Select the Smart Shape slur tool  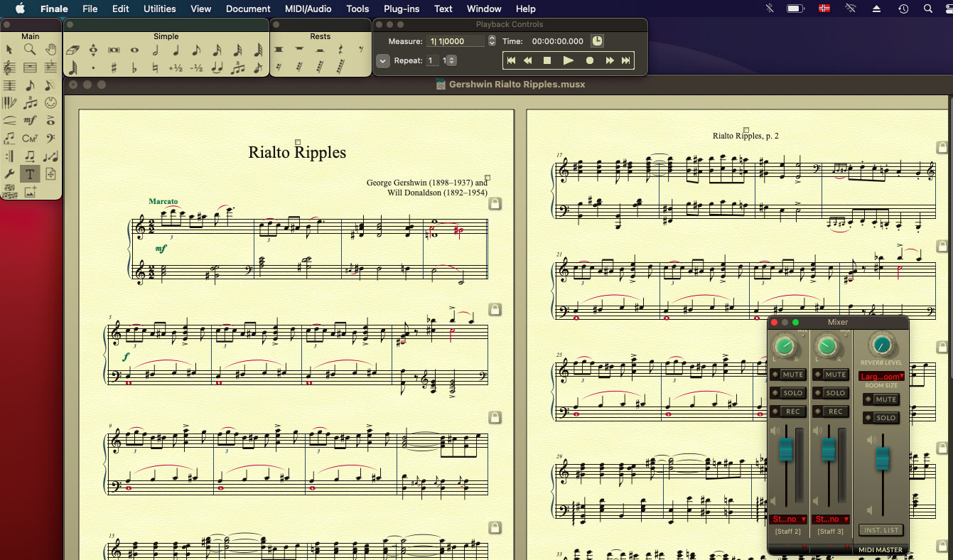tap(9, 121)
